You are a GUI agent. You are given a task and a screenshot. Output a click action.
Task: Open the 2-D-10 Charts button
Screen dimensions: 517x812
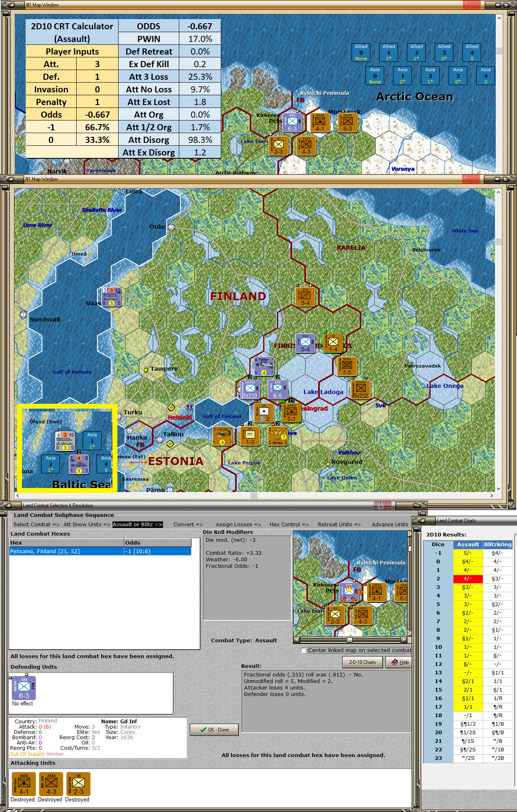pos(362,662)
